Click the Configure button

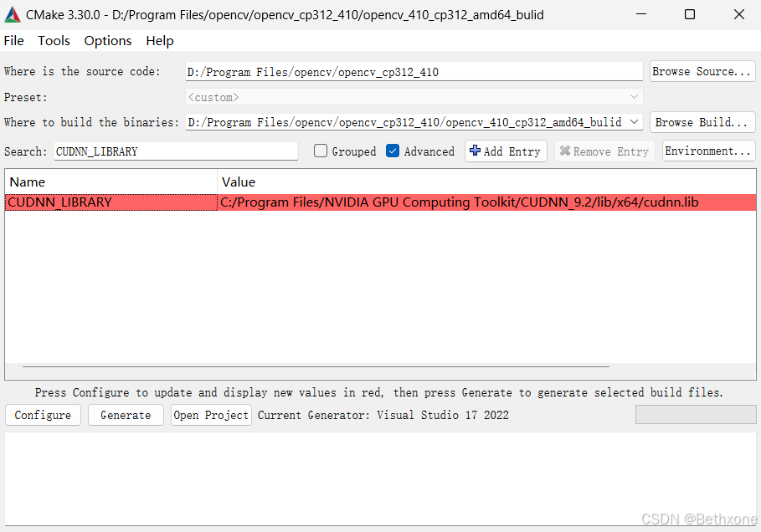[43, 415]
